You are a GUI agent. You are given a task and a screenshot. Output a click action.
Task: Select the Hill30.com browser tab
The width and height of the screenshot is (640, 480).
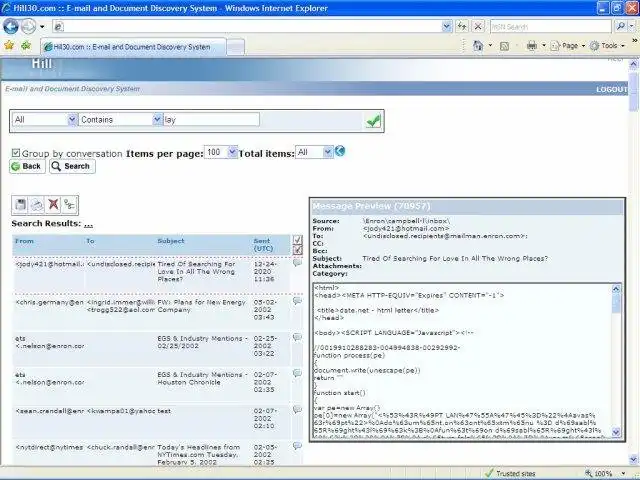pyautogui.click(x=133, y=47)
